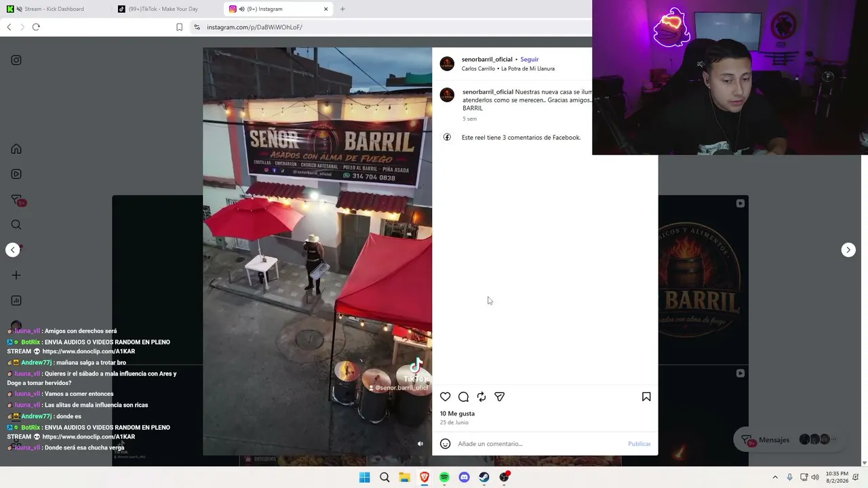
Task: Open Discord from the taskbar
Action: point(464,477)
